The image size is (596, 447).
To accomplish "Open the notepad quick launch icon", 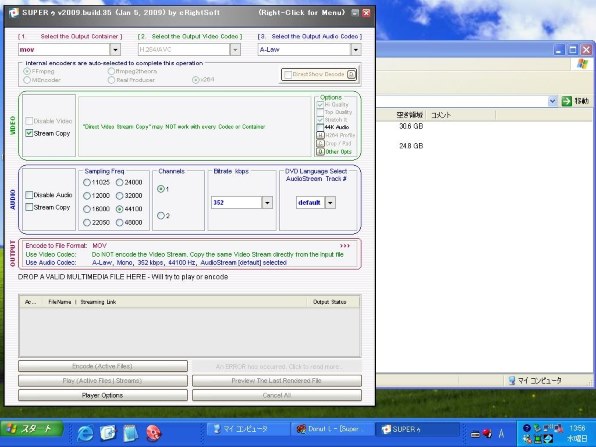I will 130,433.
